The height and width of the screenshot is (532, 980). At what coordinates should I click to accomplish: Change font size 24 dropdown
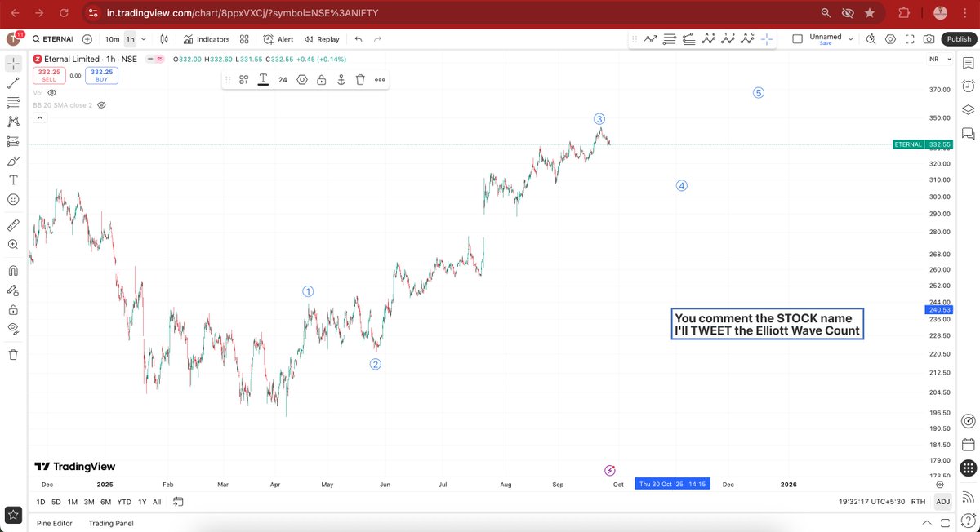[283, 80]
